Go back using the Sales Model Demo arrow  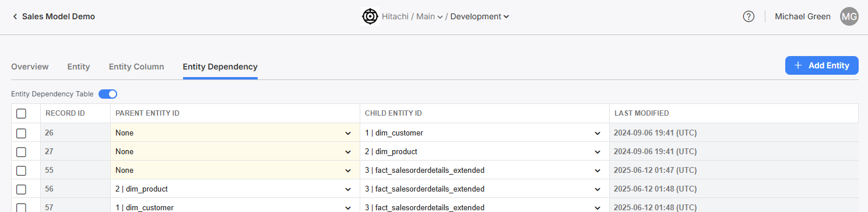pyautogui.click(x=15, y=17)
